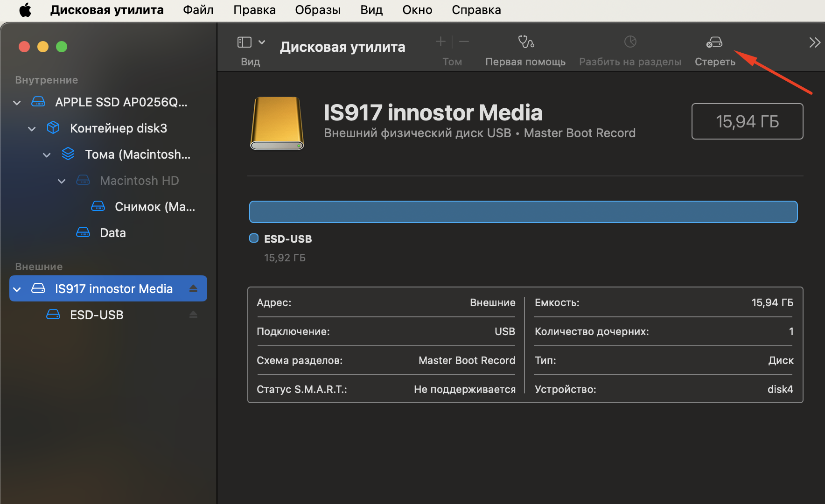Click the add volume plus icon

[440, 42]
